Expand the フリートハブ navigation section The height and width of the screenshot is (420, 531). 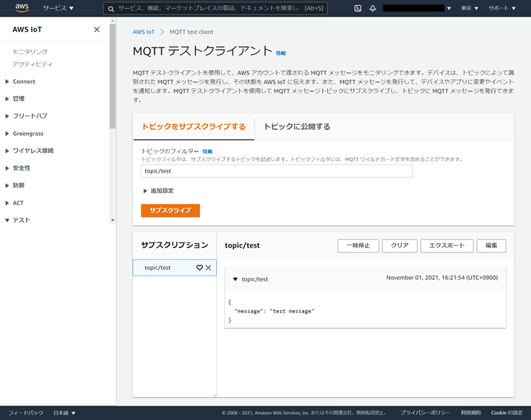[27, 116]
